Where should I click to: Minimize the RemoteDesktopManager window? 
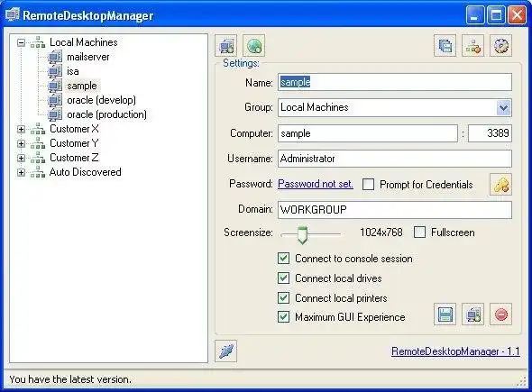pos(475,15)
